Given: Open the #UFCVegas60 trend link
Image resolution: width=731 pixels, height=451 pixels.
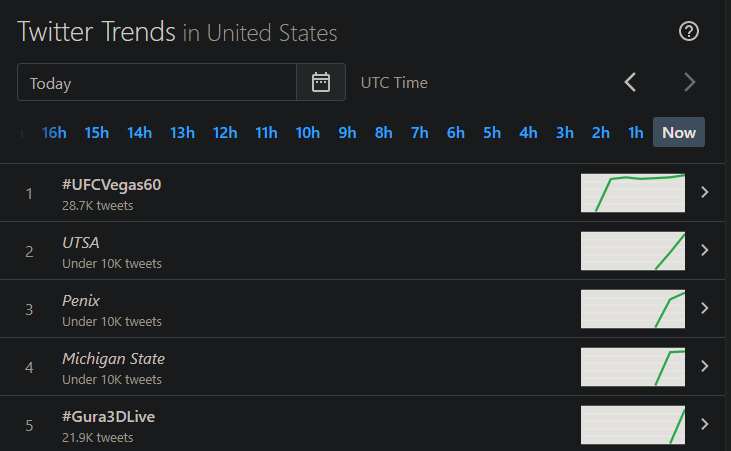Looking at the screenshot, I should click(111, 185).
